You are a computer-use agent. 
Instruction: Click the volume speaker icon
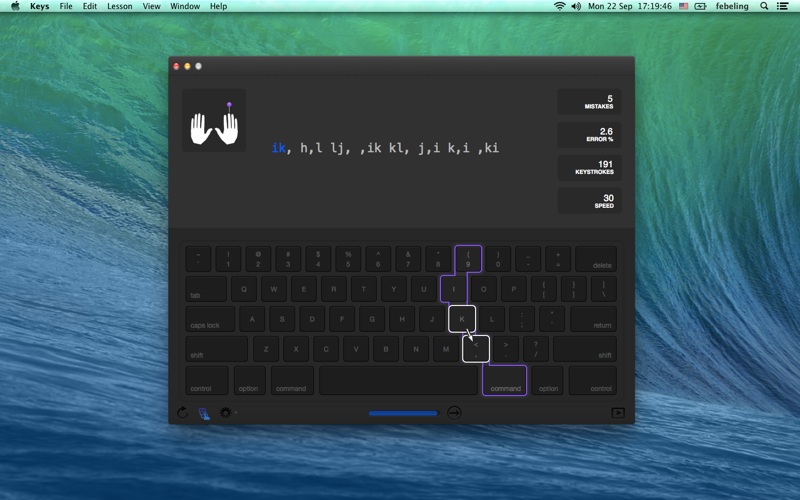pos(576,6)
